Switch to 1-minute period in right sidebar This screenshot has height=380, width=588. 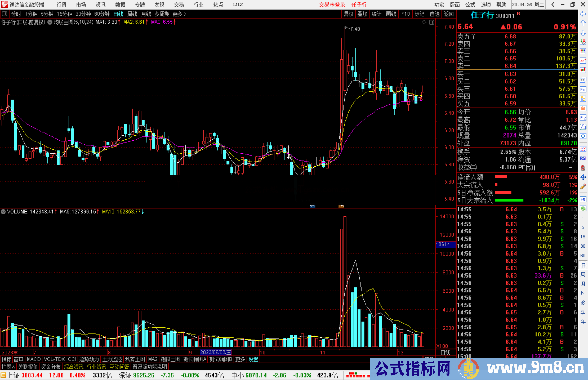(x=583, y=218)
